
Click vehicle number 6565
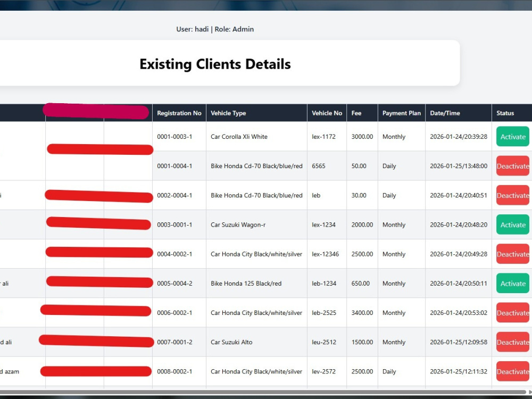click(319, 166)
